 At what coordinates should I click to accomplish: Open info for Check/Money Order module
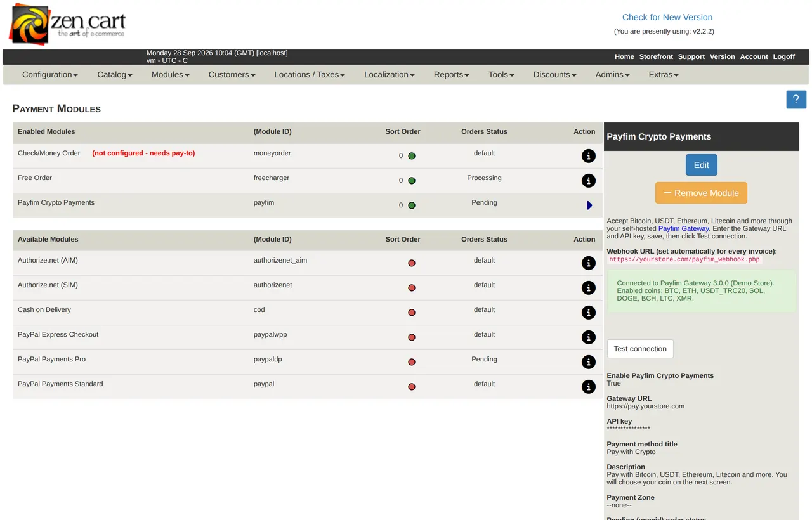point(588,156)
